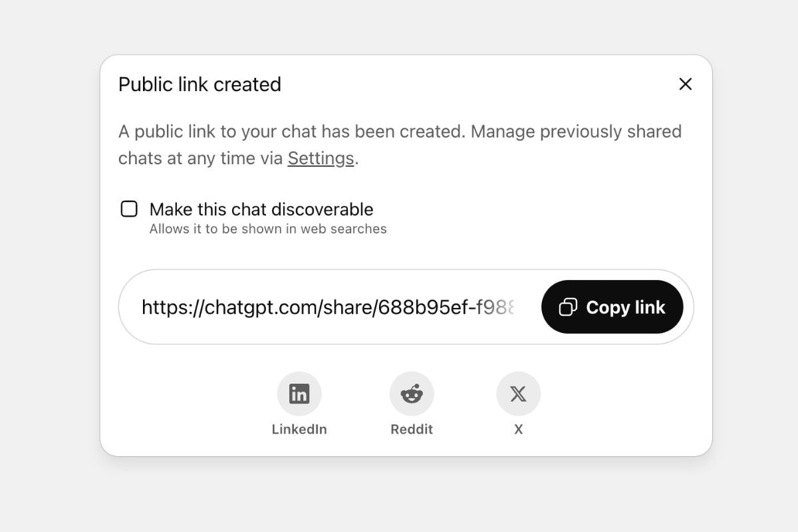Image resolution: width=798 pixels, height=532 pixels.
Task: Click the X text label under the icon
Action: coord(518,430)
